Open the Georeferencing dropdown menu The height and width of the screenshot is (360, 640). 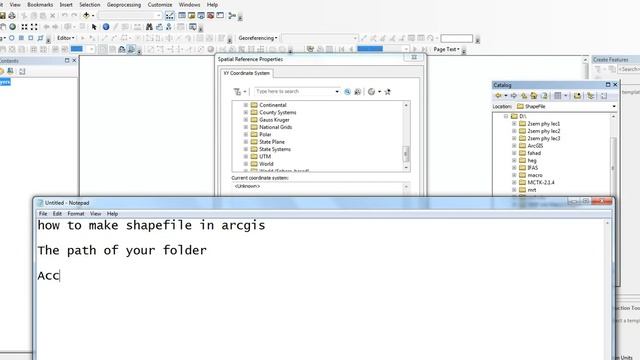pos(258,38)
